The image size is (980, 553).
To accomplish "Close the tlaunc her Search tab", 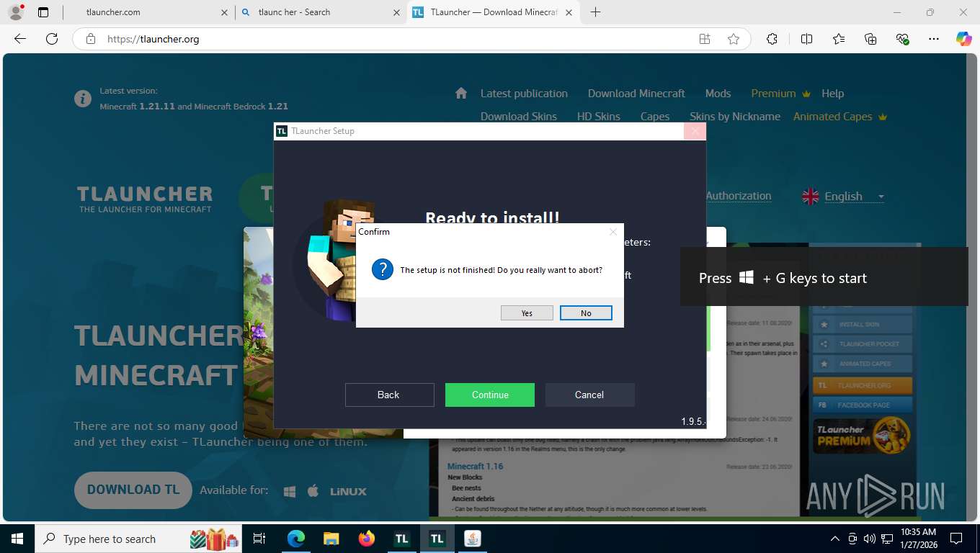I will (x=396, y=12).
